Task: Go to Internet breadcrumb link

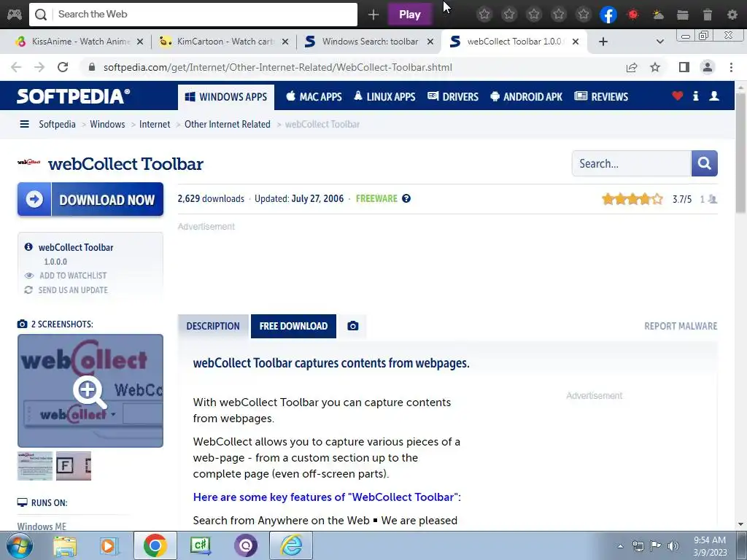Action: [155, 124]
